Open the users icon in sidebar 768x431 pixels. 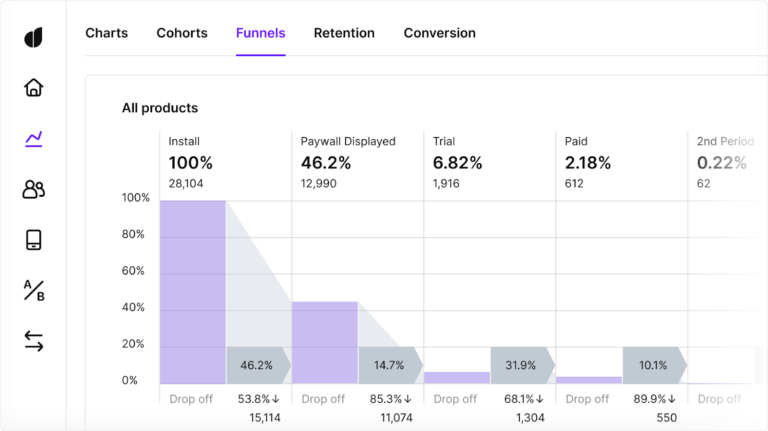coord(34,189)
